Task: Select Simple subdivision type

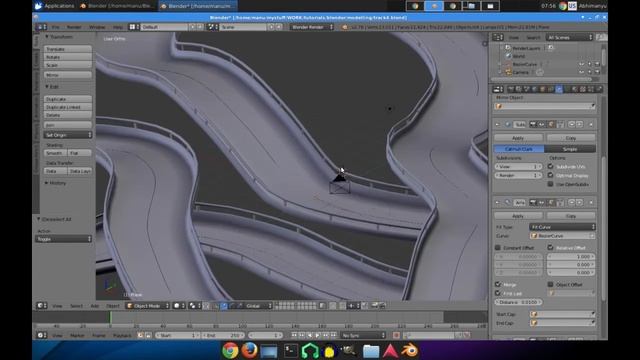Action: tap(570, 149)
